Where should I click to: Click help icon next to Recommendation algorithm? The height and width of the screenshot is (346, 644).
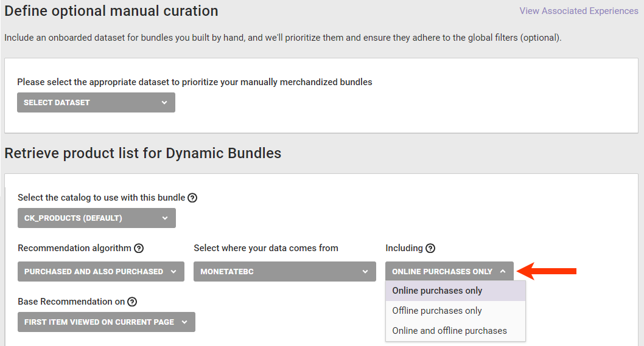[139, 248]
